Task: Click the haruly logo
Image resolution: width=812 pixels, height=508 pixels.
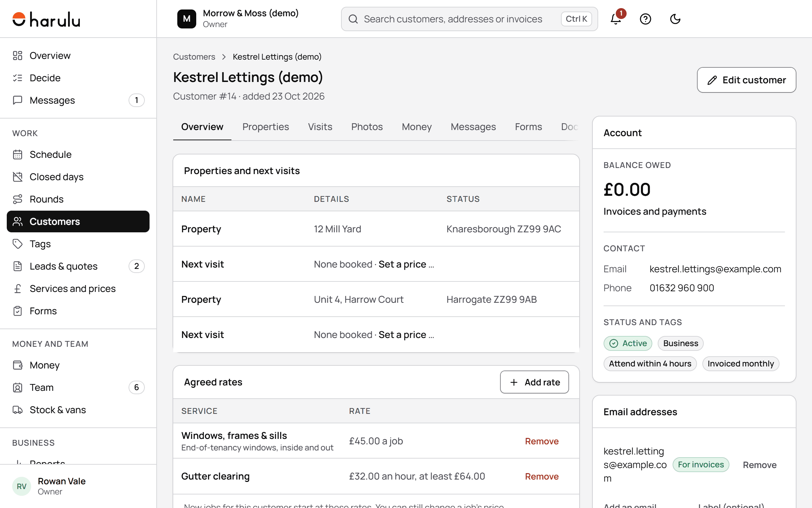Action: click(46, 19)
